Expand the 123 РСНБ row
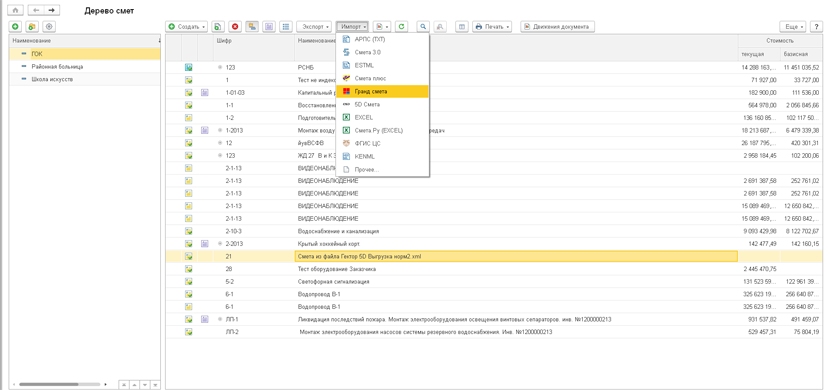This screenshot has width=830, height=390. coord(220,67)
